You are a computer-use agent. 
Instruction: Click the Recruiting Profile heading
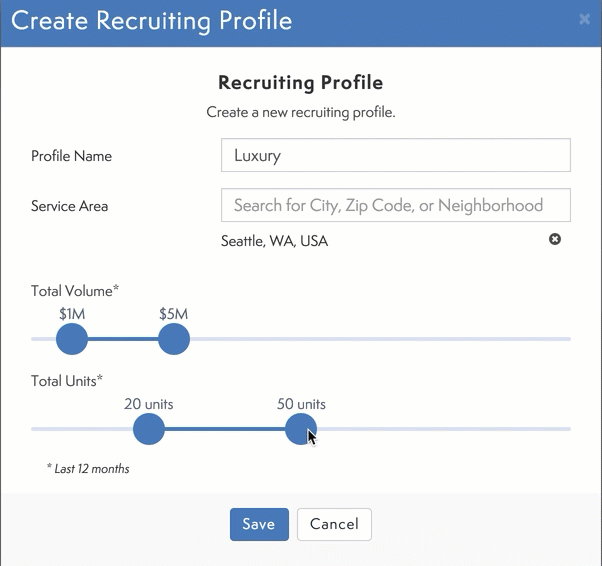(x=300, y=83)
